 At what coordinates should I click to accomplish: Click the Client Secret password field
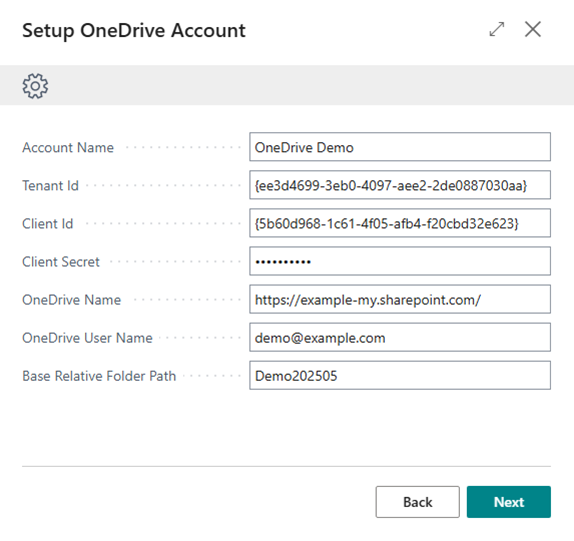point(400,261)
